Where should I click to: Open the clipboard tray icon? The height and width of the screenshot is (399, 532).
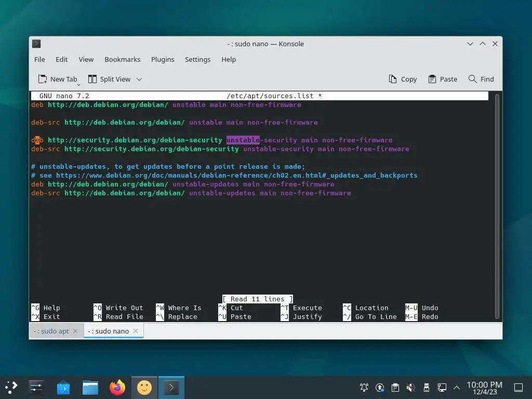tap(395, 387)
